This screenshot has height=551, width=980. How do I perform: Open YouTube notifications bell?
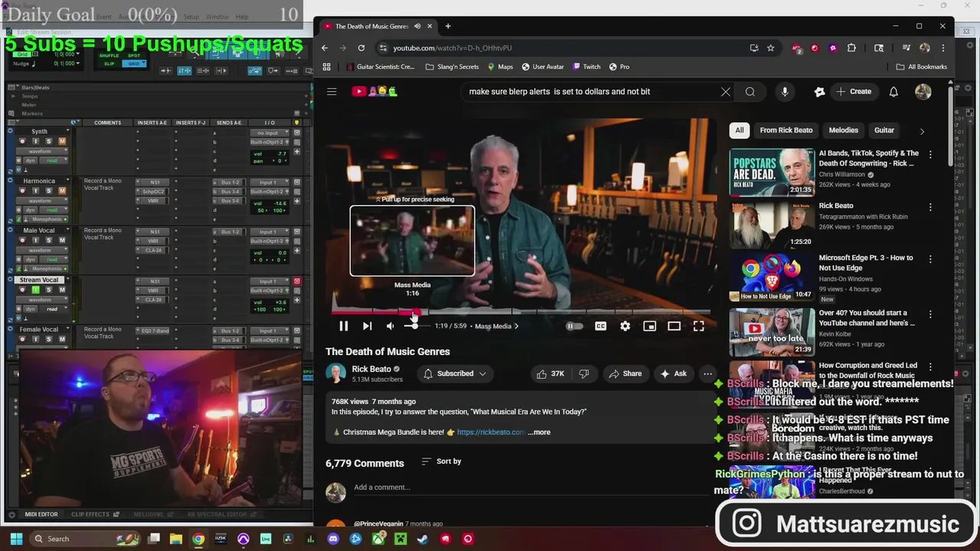[893, 92]
